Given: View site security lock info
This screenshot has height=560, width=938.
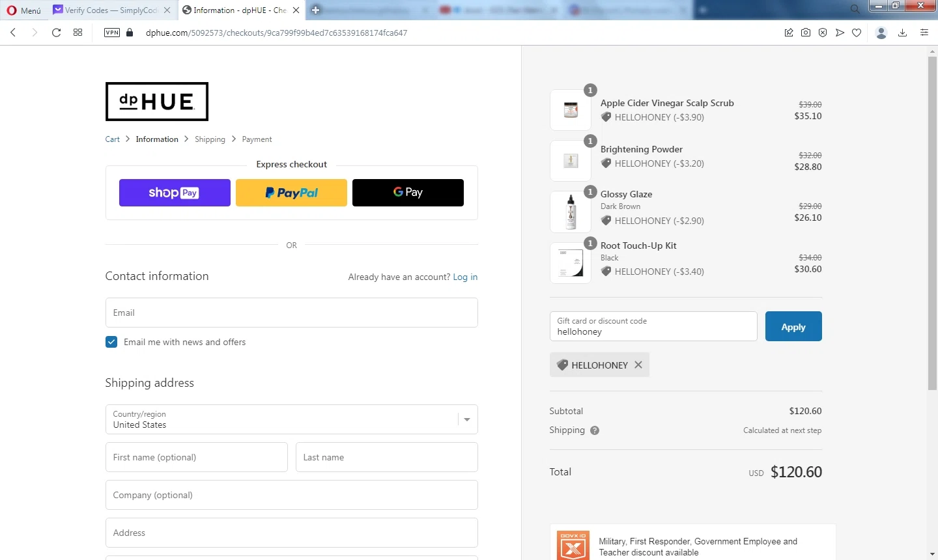Looking at the screenshot, I should coord(130,33).
